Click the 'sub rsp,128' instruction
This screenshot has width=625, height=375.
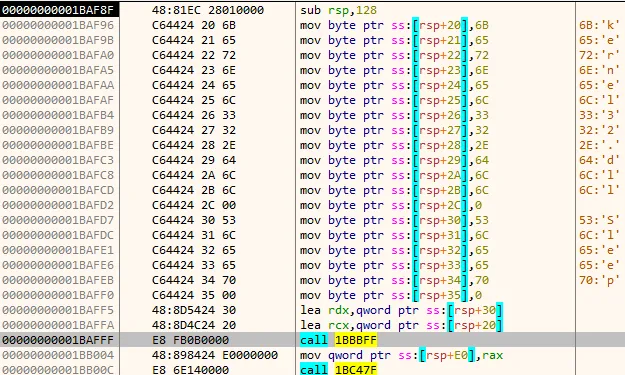(338, 10)
